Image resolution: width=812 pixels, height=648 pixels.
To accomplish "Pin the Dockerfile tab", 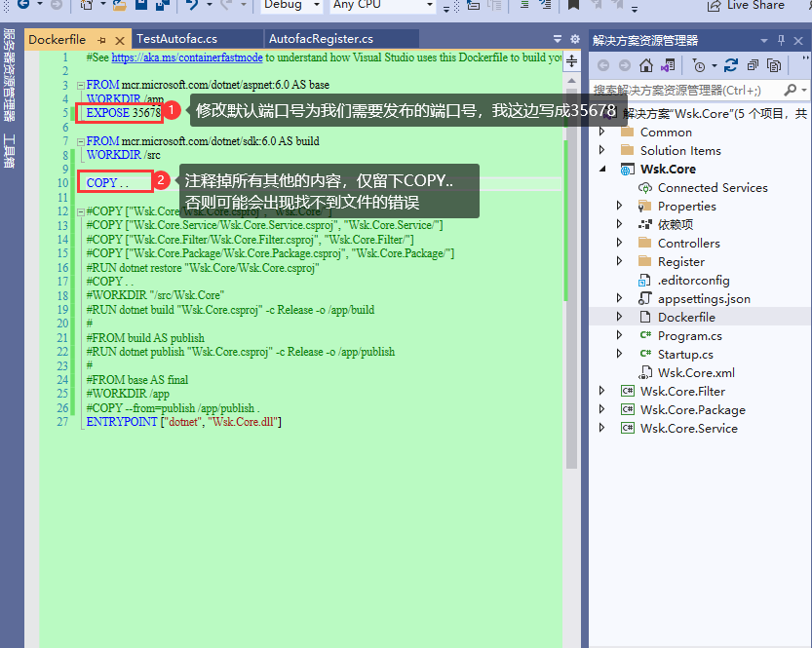I will point(102,40).
